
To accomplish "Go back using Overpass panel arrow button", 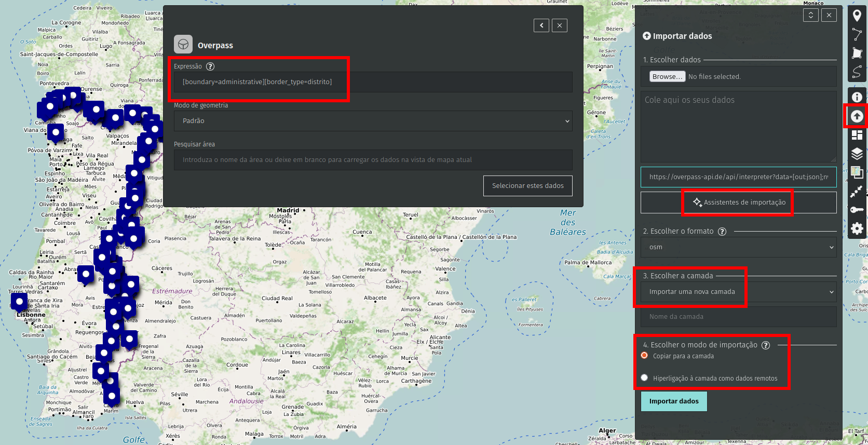I will [541, 25].
